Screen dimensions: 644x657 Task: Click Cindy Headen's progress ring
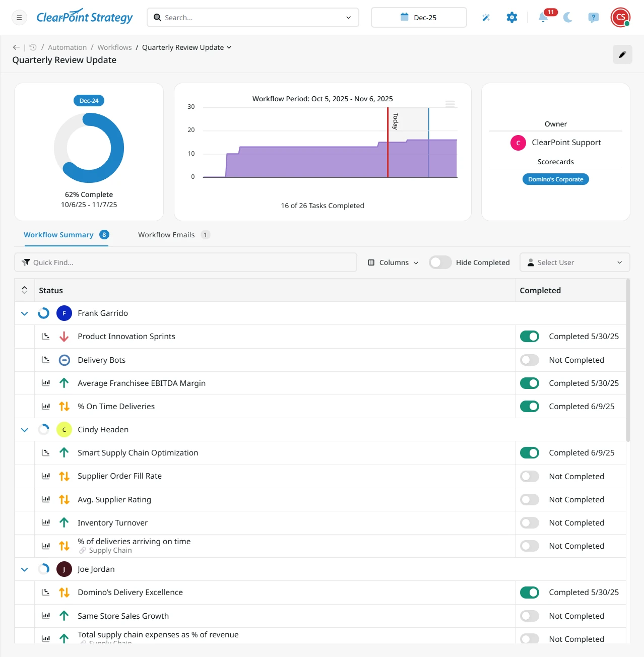point(44,430)
